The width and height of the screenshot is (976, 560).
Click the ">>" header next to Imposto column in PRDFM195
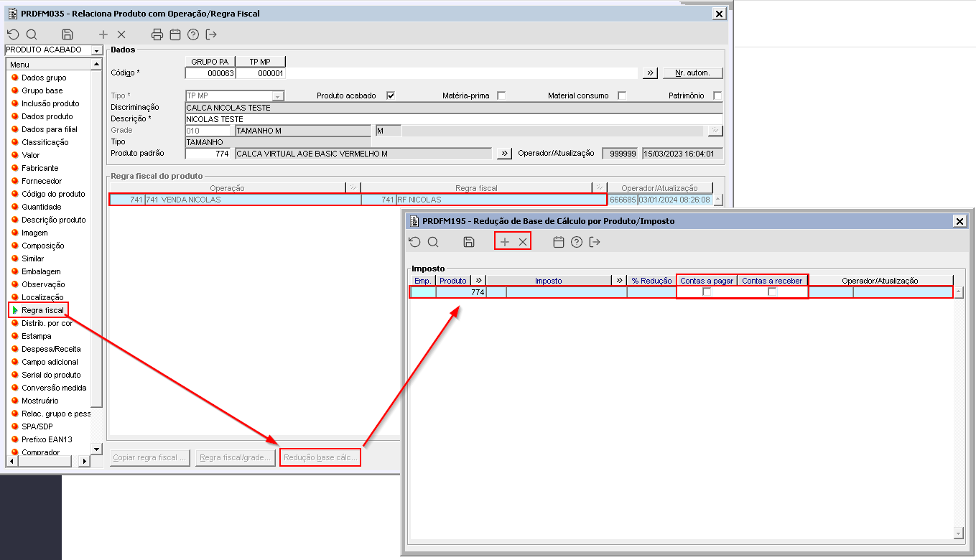[x=619, y=281]
